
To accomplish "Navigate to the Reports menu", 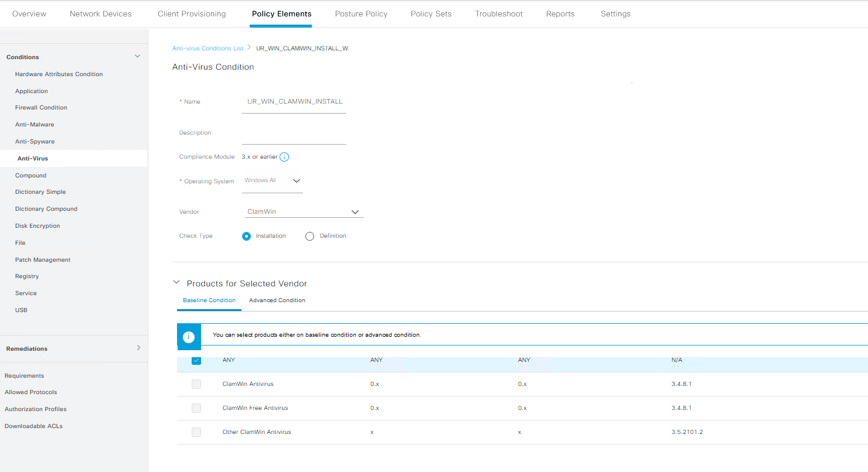I will click(560, 13).
